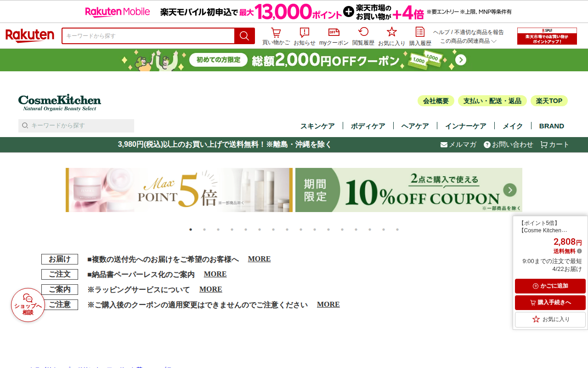Open the Max POINT 5倍 banner
The image size is (588, 368).
click(179, 190)
